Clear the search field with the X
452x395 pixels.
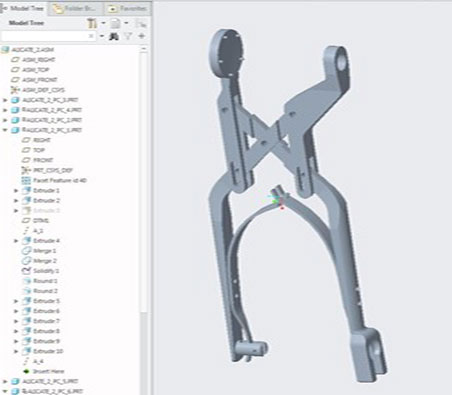(x=91, y=36)
